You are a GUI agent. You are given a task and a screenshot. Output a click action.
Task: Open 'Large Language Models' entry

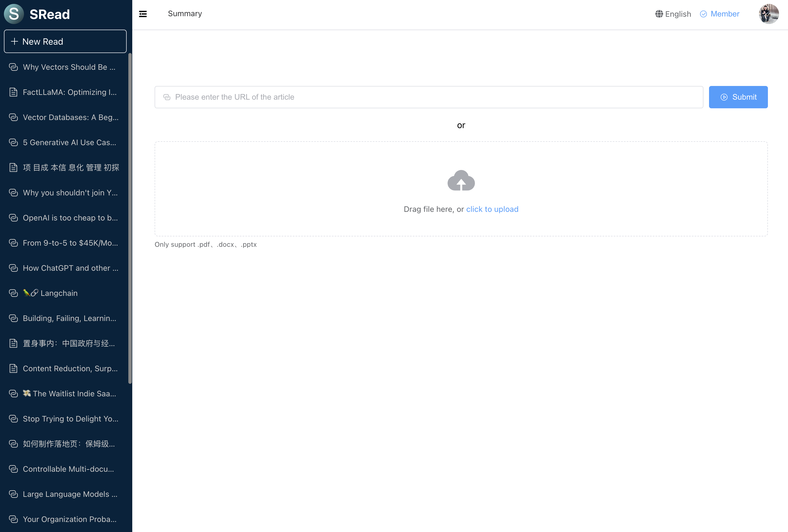[x=69, y=494]
